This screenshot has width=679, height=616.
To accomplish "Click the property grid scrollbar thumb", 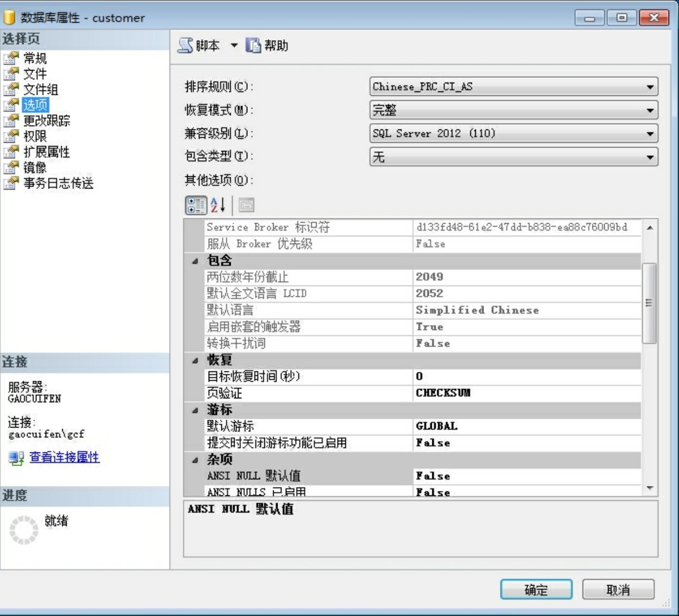I will pyautogui.click(x=650, y=303).
